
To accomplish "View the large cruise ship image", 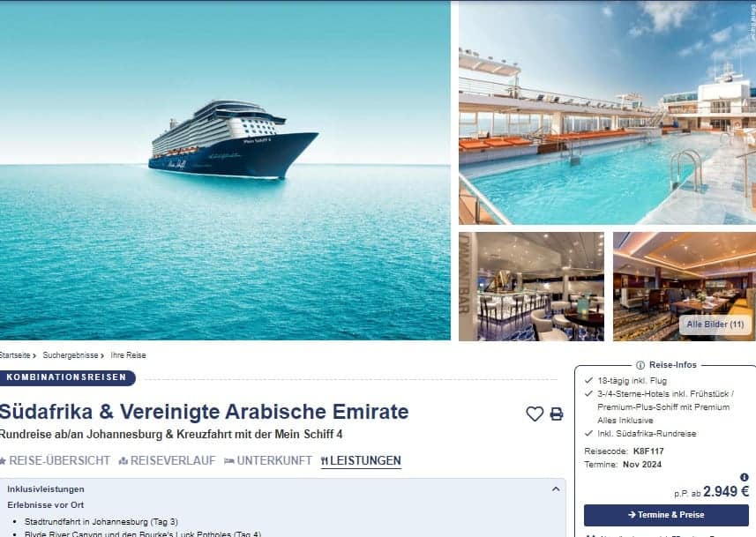I will click(225, 171).
